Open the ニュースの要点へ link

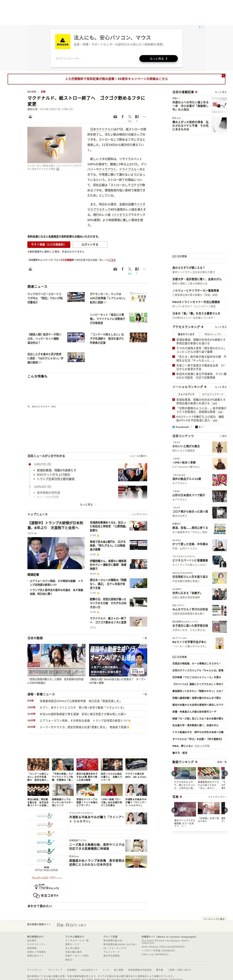pyautogui.click(x=139, y=456)
